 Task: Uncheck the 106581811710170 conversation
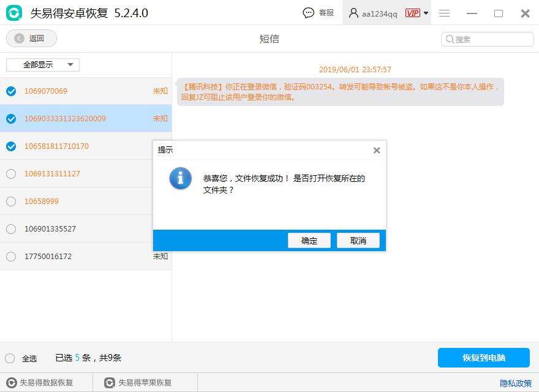[11, 146]
